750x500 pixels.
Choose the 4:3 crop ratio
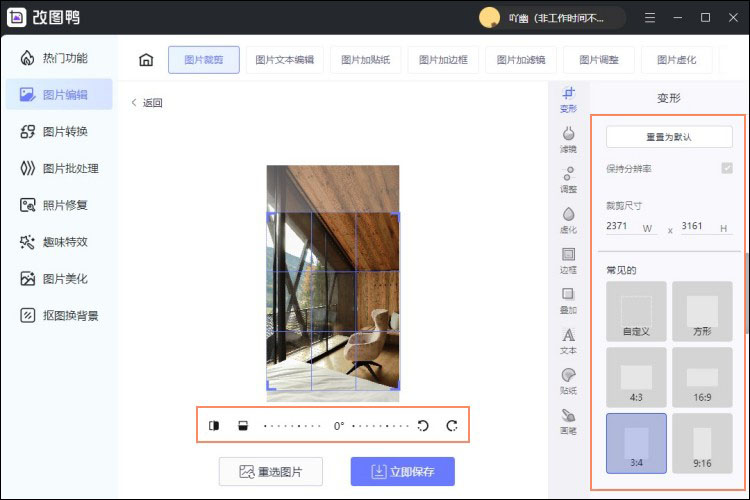point(636,378)
